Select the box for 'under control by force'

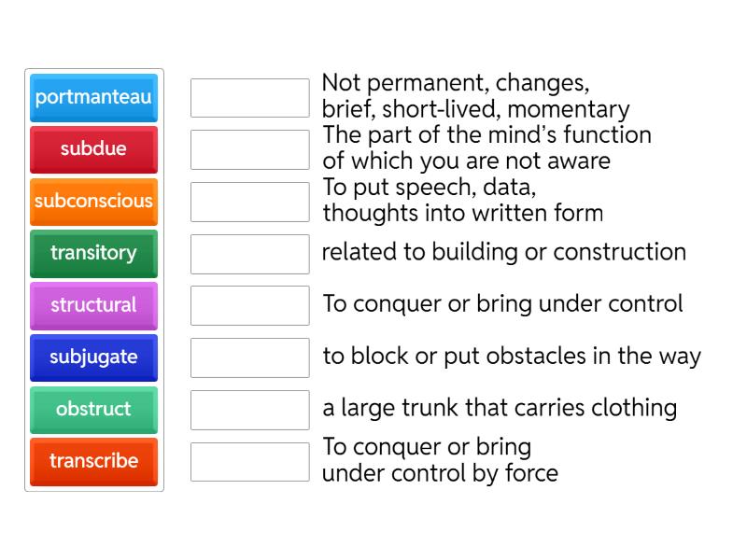tap(249, 461)
